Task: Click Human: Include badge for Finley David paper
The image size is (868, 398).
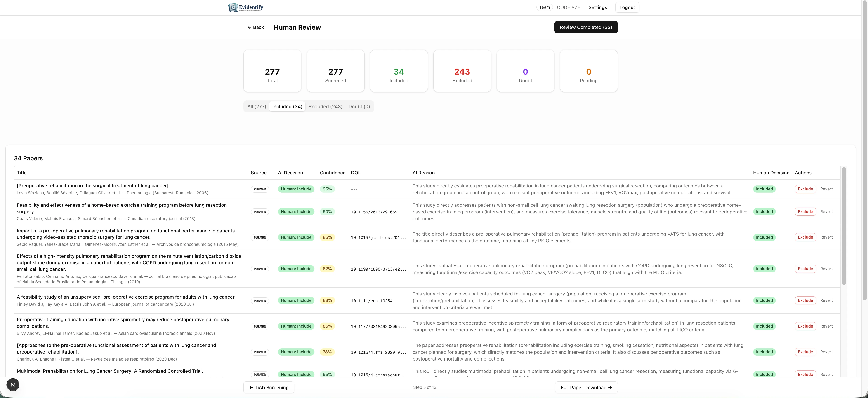Action: 296,300
